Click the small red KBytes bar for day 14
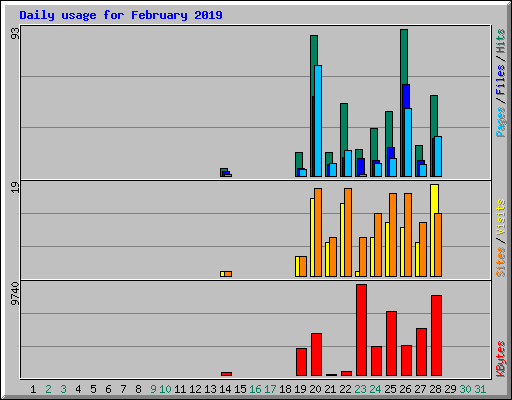 226,374
